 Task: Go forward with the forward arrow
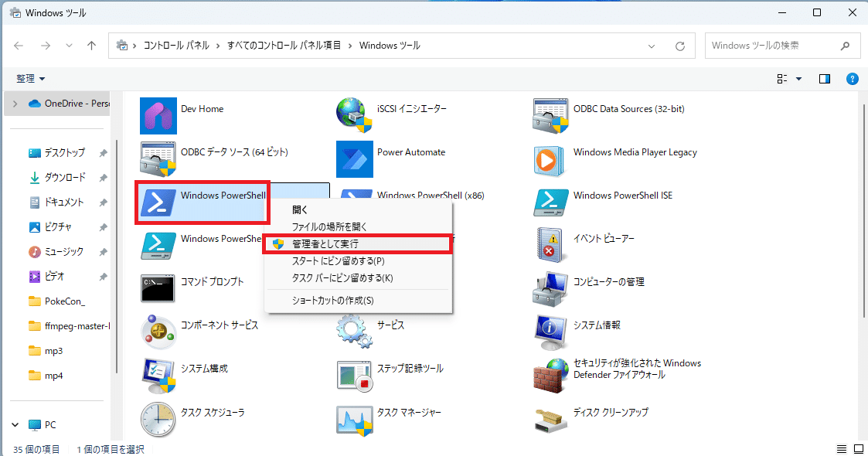pos(46,46)
